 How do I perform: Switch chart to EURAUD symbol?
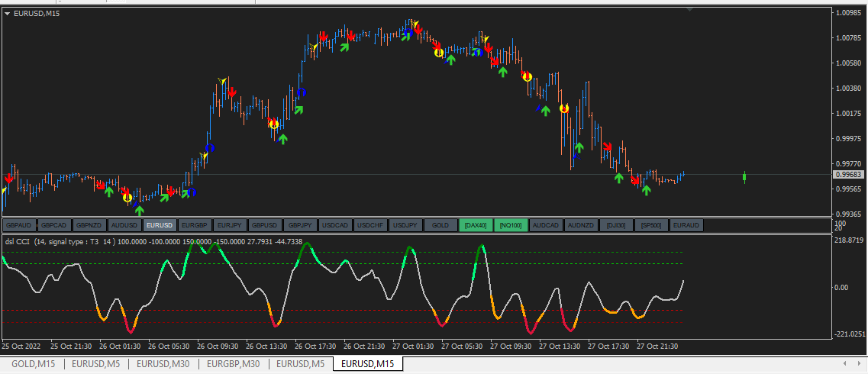[686, 225]
